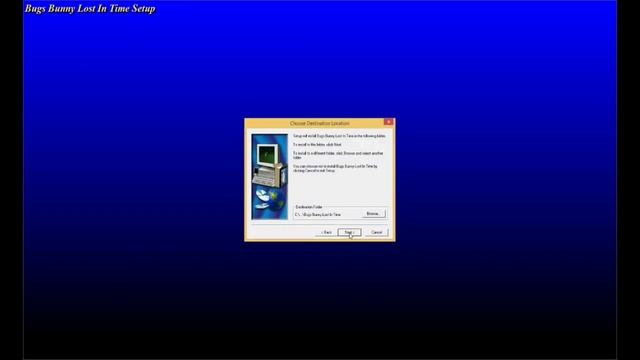
Task: Close the Choose Destination Location dialog
Action: pyautogui.click(x=389, y=122)
